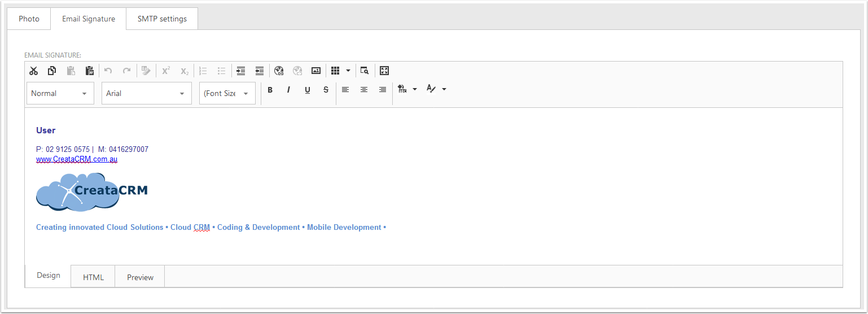The height and width of the screenshot is (314, 868).
Task: Click the Redo arrow icon
Action: point(127,71)
